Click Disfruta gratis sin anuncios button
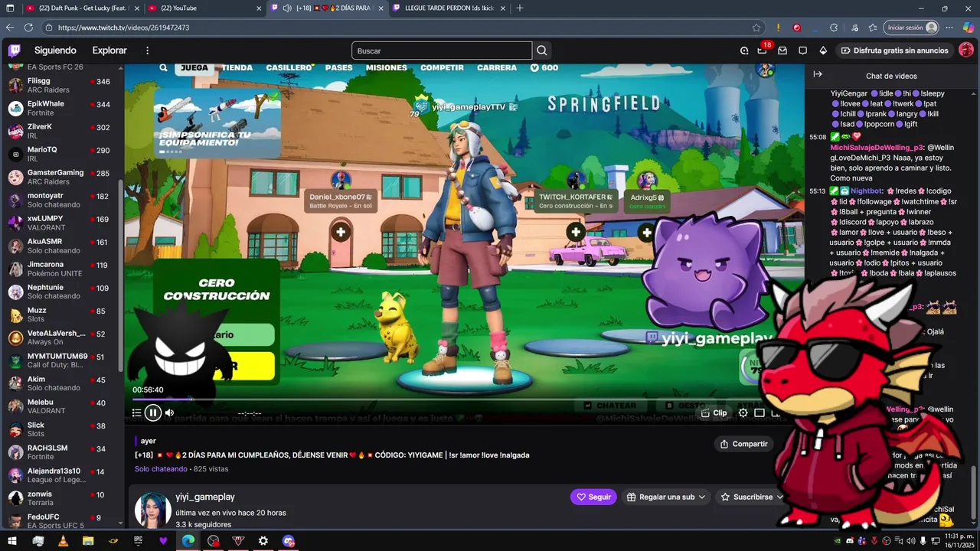Viewport: 980px width, 551px height. tap(894, 51)
